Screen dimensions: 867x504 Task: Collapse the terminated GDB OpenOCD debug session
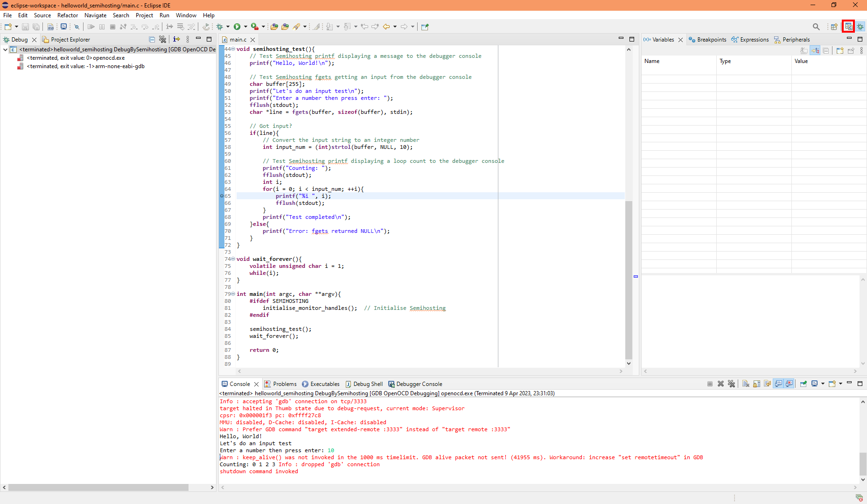coord(4,49)
